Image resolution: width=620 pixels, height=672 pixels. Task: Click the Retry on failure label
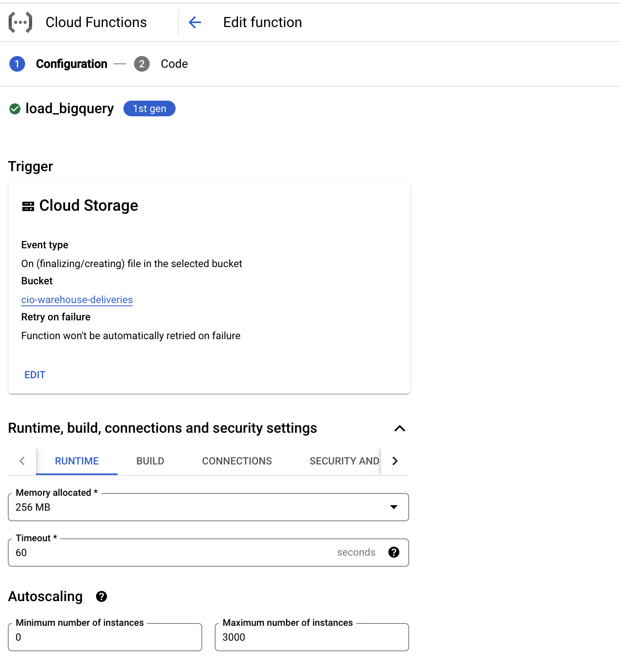(x=56, y=317)
